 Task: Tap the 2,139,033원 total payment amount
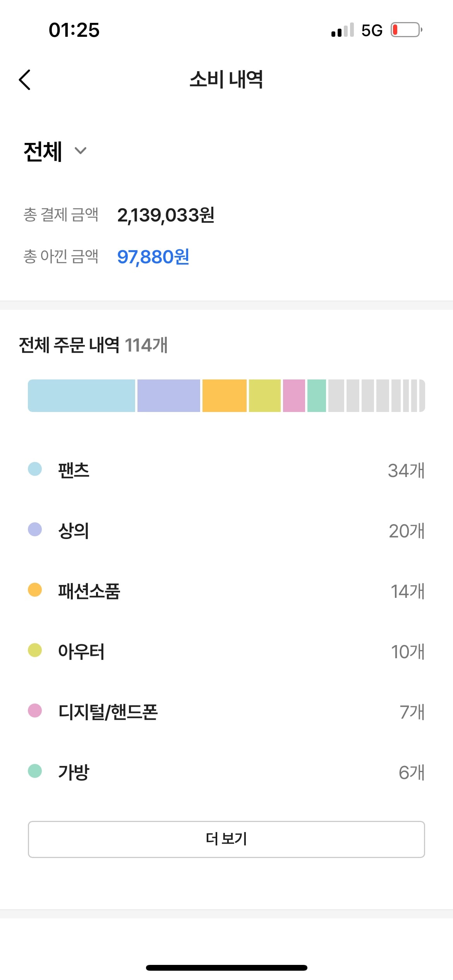tap(166, 215)
